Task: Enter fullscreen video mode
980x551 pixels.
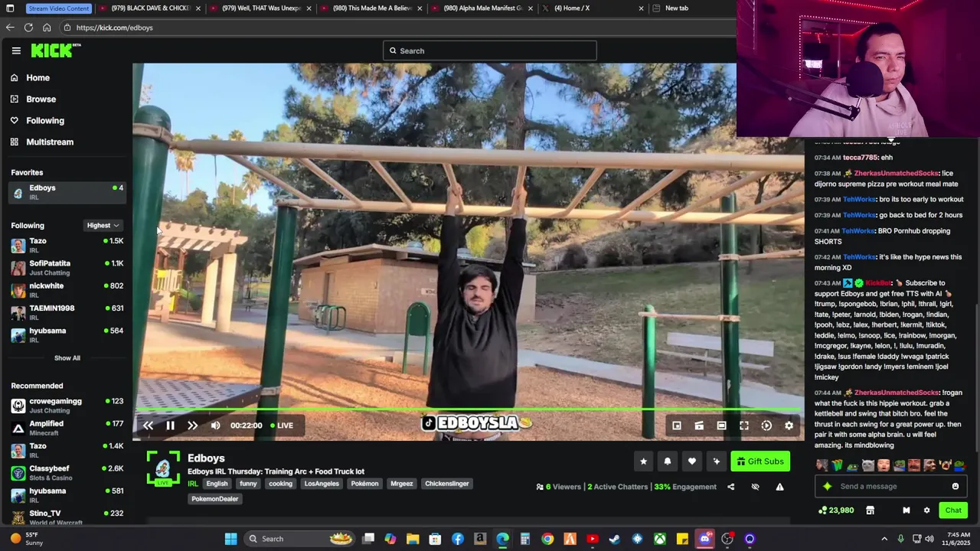Action: pyautogui.click(x=744, y=425)
